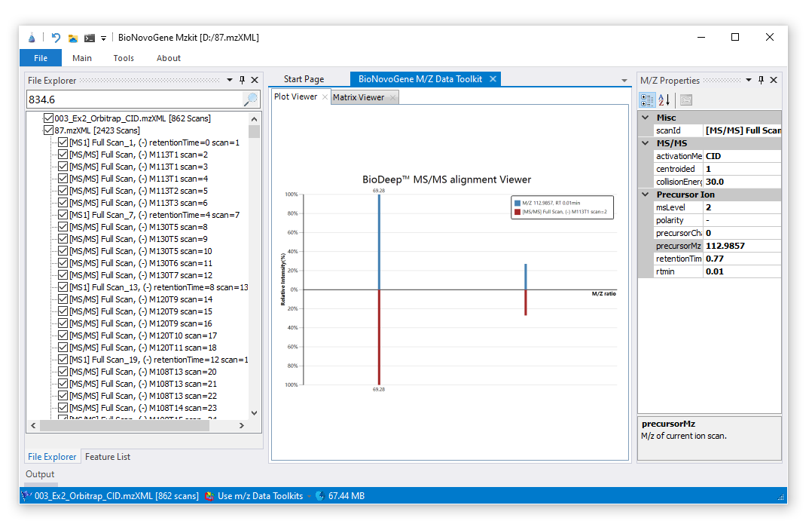Open the quick access toolbar customize arrow
This screenshot has height=530, width=812.
coord(104,38)
